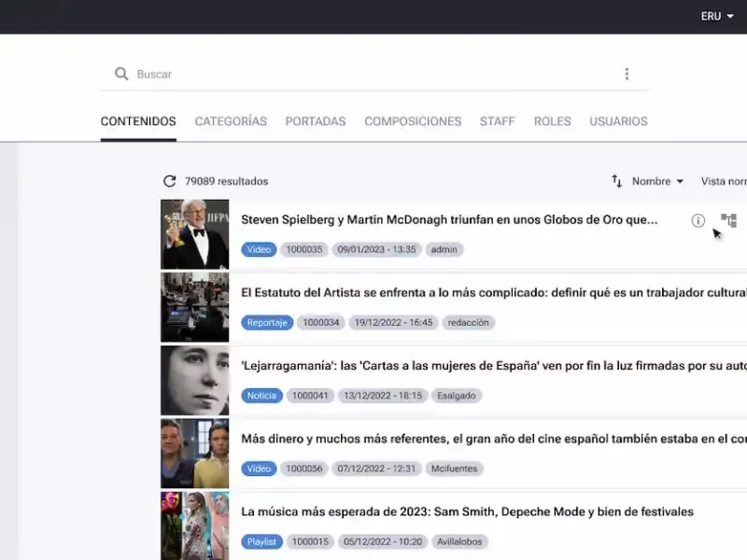The width and height of the screenshot is (747, 560).
Task: Click the Video badge on the Spielberg article
Action: click(x=259, y=249)
